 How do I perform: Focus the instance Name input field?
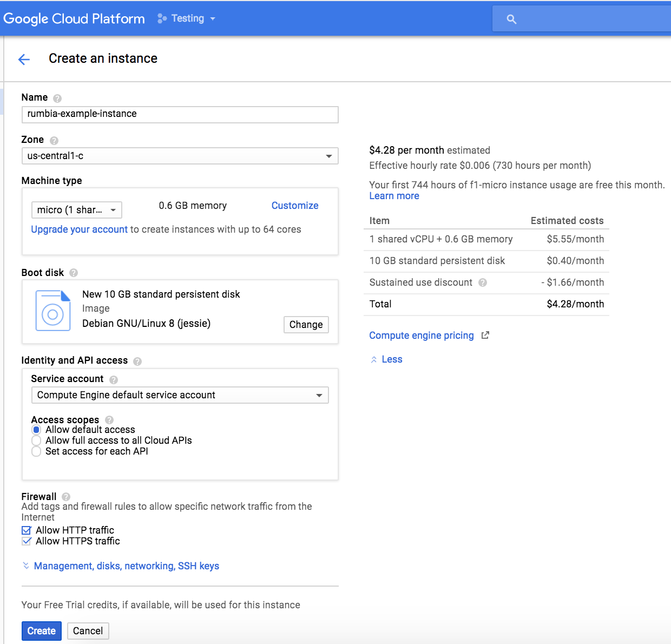pyautogui.click(x=180, y=114)
